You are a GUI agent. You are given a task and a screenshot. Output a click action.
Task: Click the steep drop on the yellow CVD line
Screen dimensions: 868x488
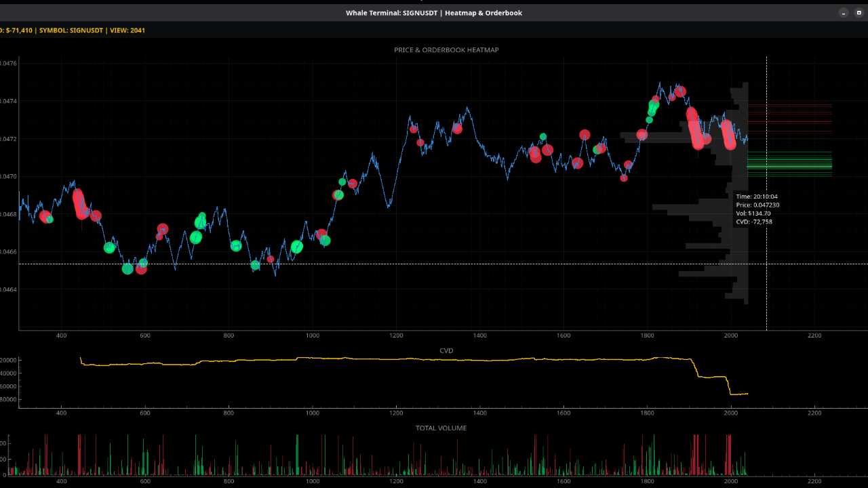[x=695, y=369]
